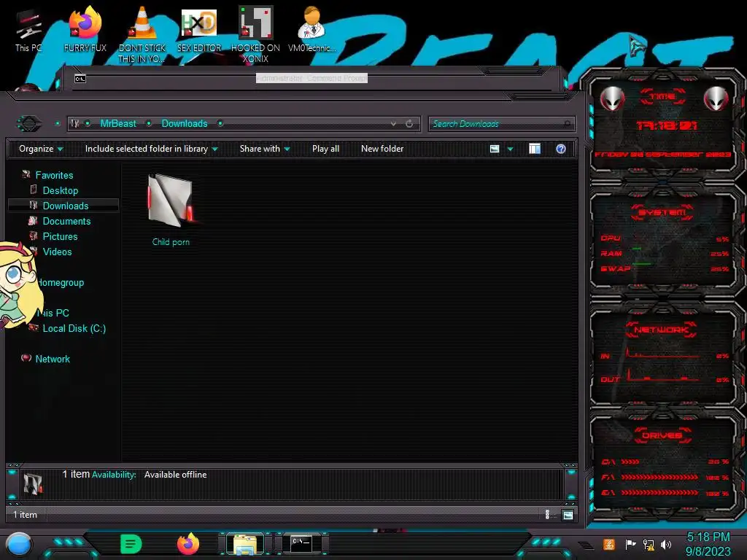The width and height of the screenshot is (747, 560).
Task: Open Videos in the navigation pane
Action: coord(57,252)
